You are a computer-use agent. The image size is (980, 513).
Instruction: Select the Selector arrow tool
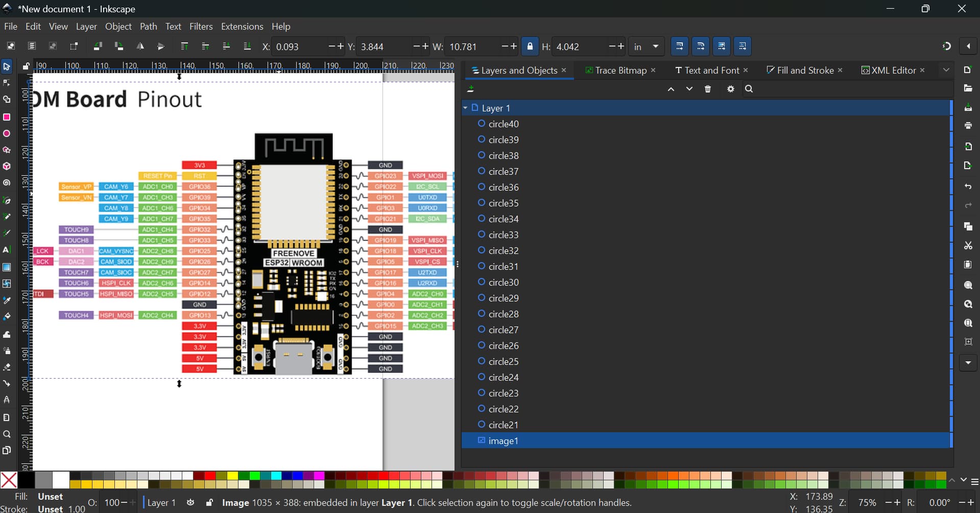[7, 66]
